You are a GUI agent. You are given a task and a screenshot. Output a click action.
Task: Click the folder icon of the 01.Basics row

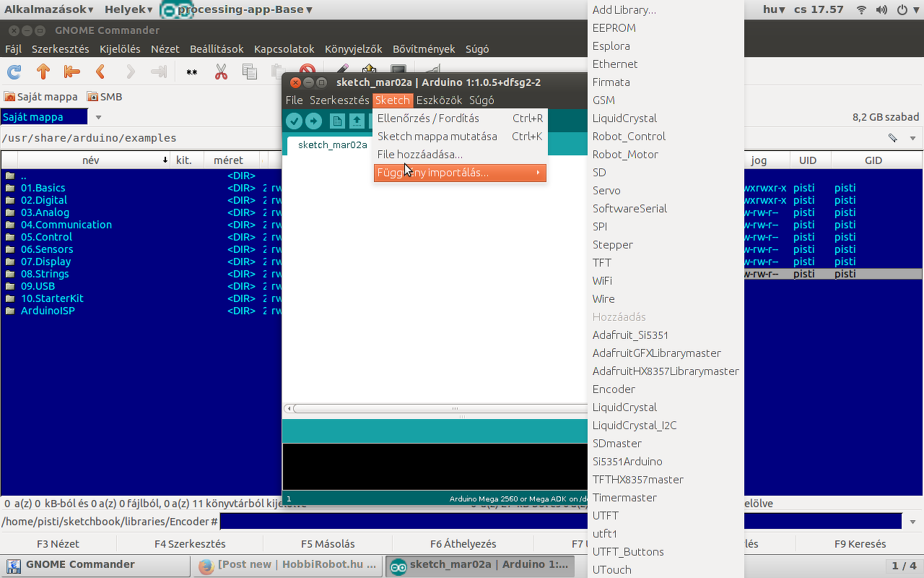pyautogui.click(x=10, y=188)
